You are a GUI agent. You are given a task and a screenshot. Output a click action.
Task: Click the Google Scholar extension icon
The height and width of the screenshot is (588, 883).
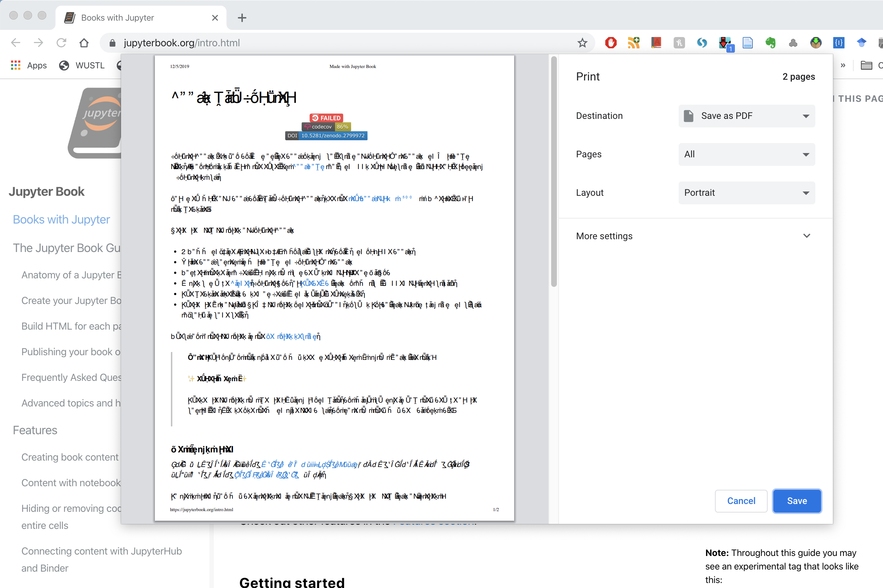[x=862, y=42]
